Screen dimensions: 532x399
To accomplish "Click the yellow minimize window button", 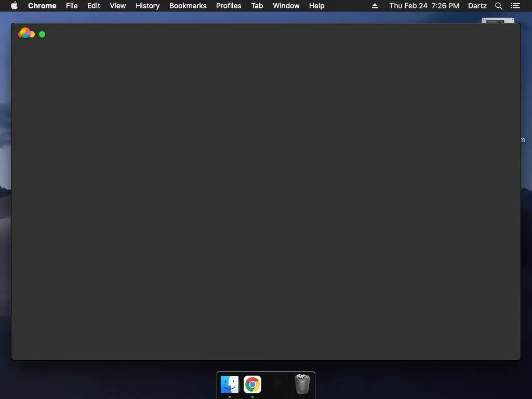I will [32, 34].
